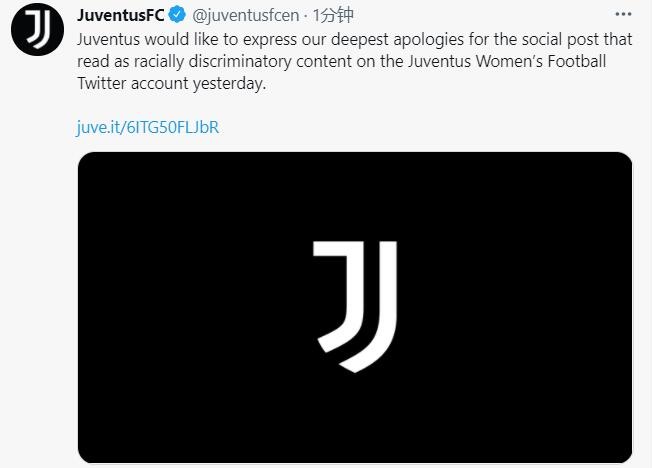Open the JuventusFC display name
This screenshot has height=468, width=654.
[x=120, y=16]
